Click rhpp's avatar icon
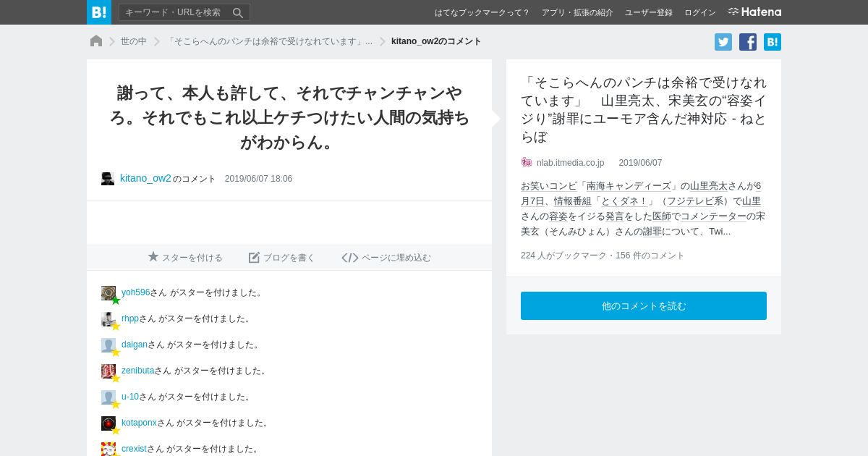Viewport: 868px width, 456px height. [x=109, y=319]
